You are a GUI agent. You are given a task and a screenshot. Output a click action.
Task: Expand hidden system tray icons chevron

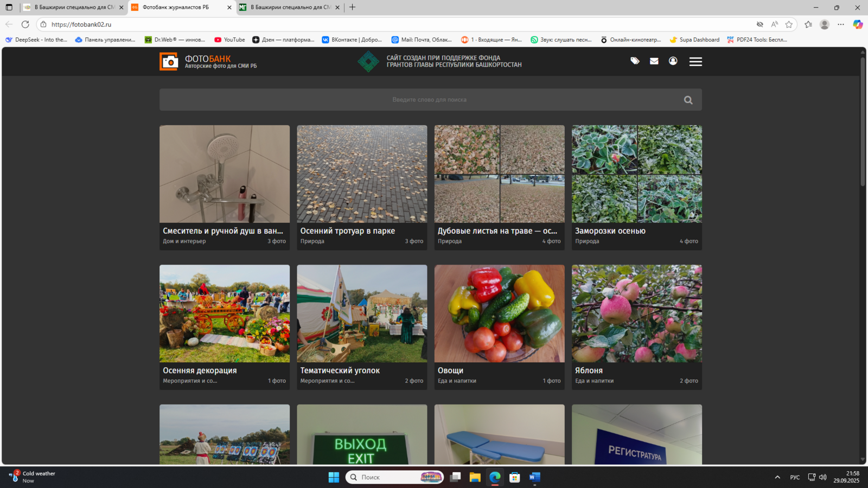point(777,477)
